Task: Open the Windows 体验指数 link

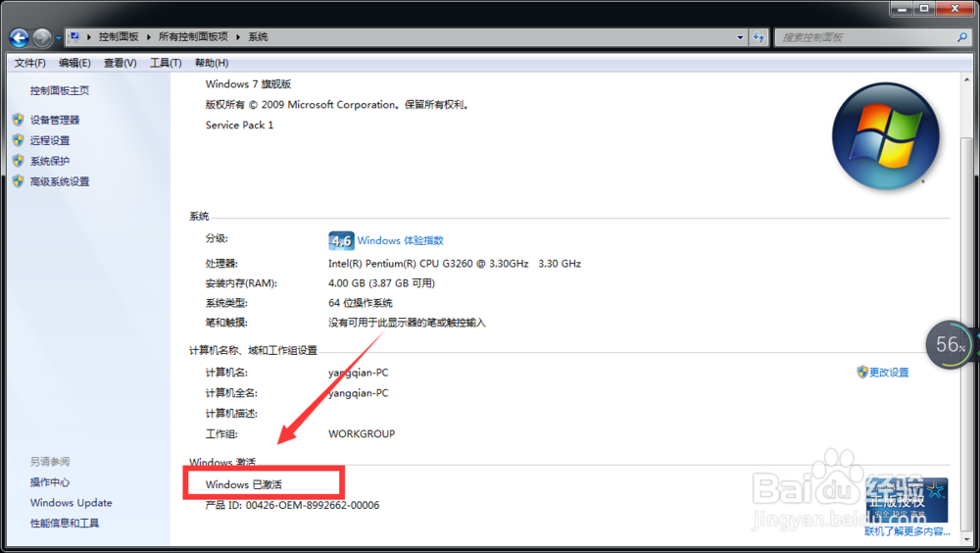Action: [x=400, y=241]
